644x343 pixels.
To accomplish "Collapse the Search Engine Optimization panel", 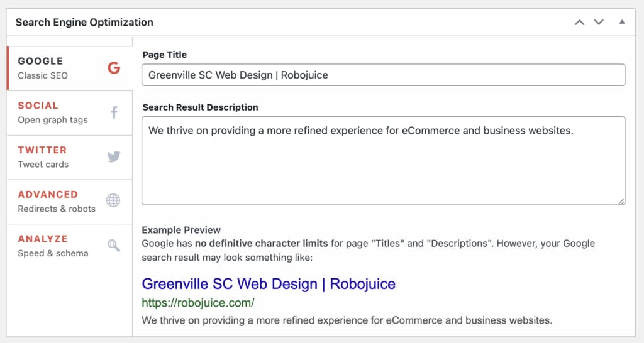I will [x=622, y=22].
